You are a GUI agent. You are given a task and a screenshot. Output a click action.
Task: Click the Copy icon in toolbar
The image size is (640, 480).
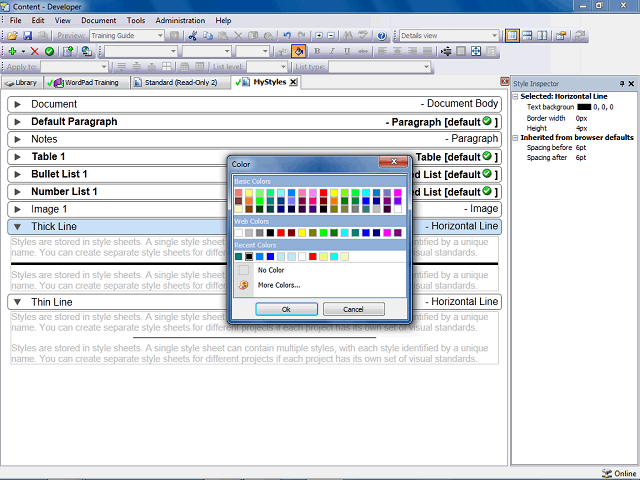(x=208, y=36)
